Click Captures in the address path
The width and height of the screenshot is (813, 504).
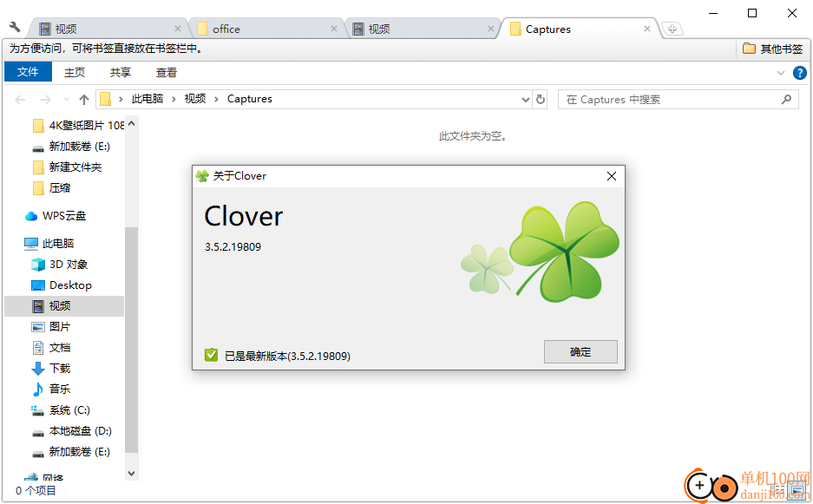[x=249, y=99]
